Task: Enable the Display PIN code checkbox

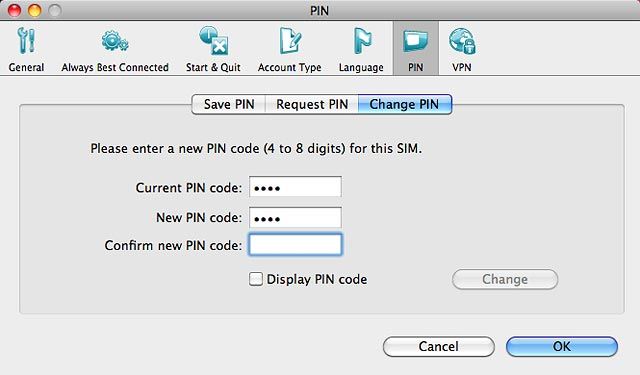Action: (256, 279)
